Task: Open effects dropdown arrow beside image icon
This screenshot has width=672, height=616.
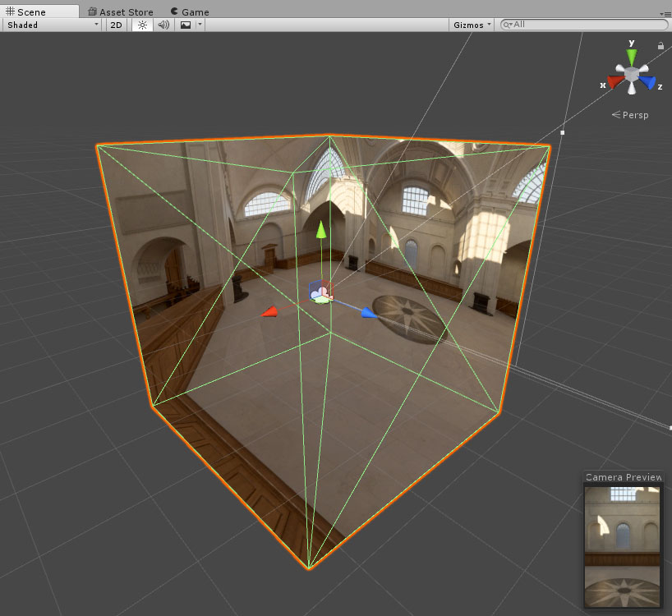Action: click(200, 25)
